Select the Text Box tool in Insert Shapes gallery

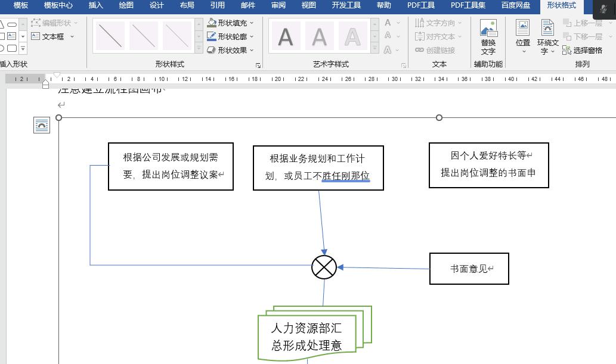pyautogui.click(x=11, y=36)
